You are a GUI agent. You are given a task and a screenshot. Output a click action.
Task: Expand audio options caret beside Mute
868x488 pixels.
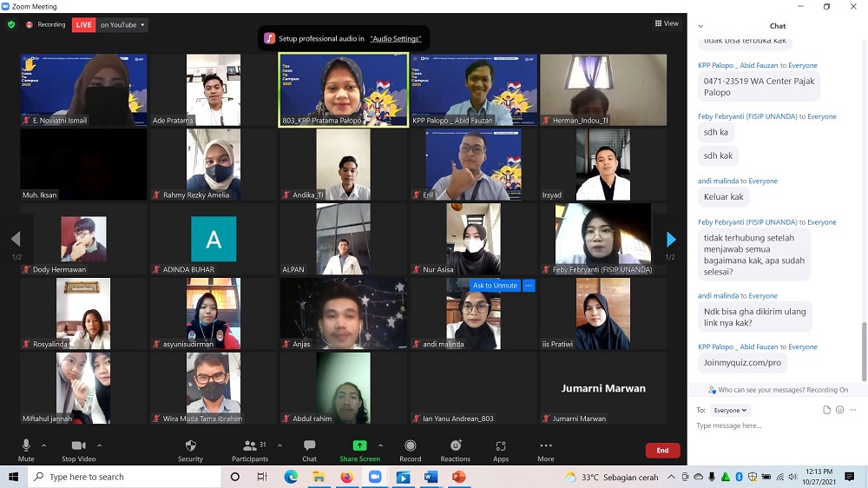[47, 445]
